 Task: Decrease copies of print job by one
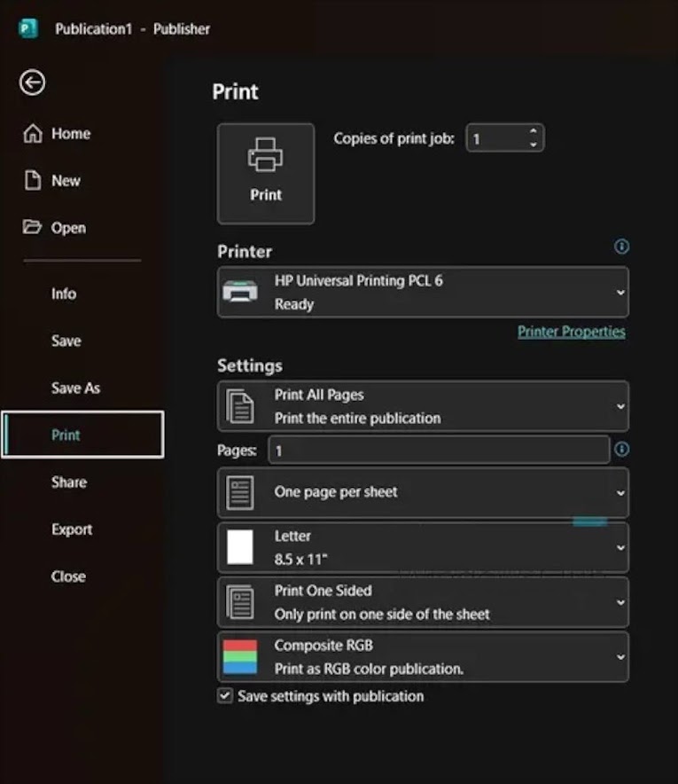(534, 145)
